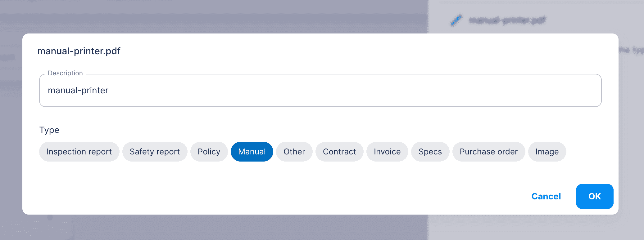Screen dimensions: 644x240
Task: Select the Invoice type
Action: pyautogui.click(x=387, y=152)
